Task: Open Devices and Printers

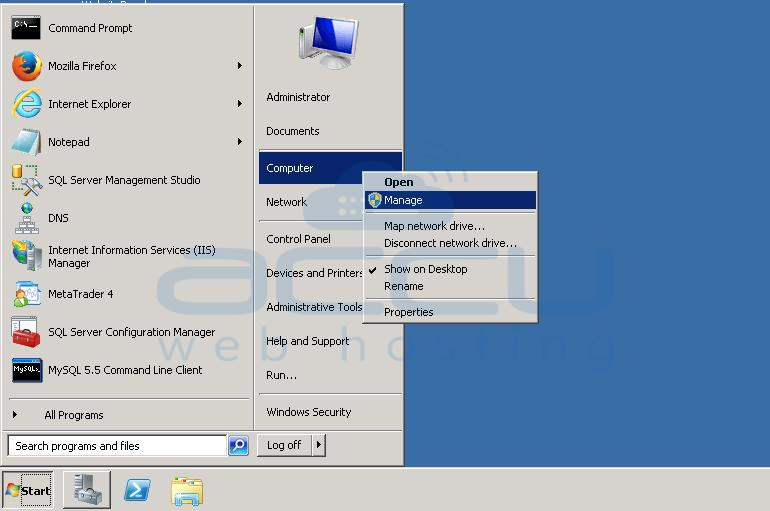Action: (314, 273)
